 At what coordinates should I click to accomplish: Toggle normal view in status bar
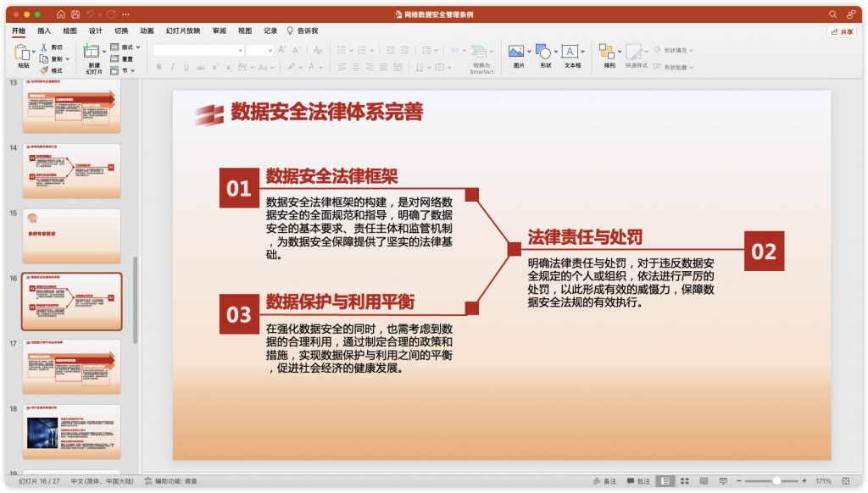pyautogui.click(x=665, y=481)
